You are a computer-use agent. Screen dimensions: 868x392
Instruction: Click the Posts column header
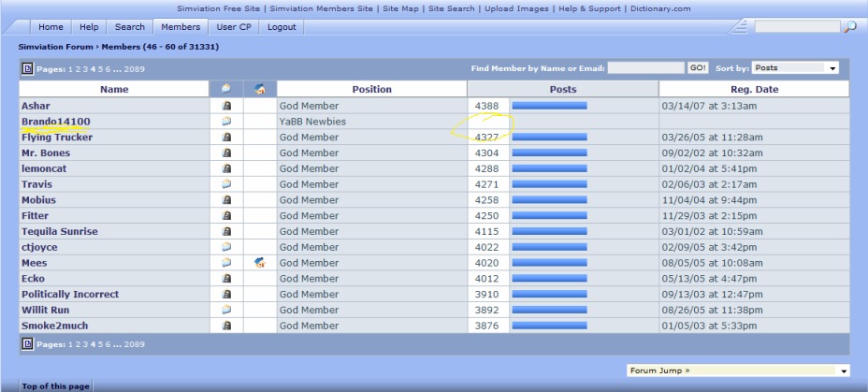[563, 90]
